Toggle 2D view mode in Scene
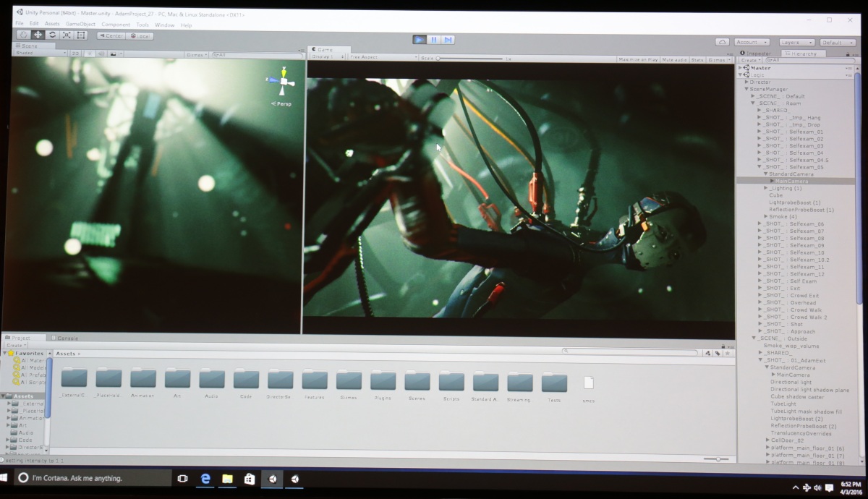This screenshot has height=499, width=868. [x=75, y=54]
